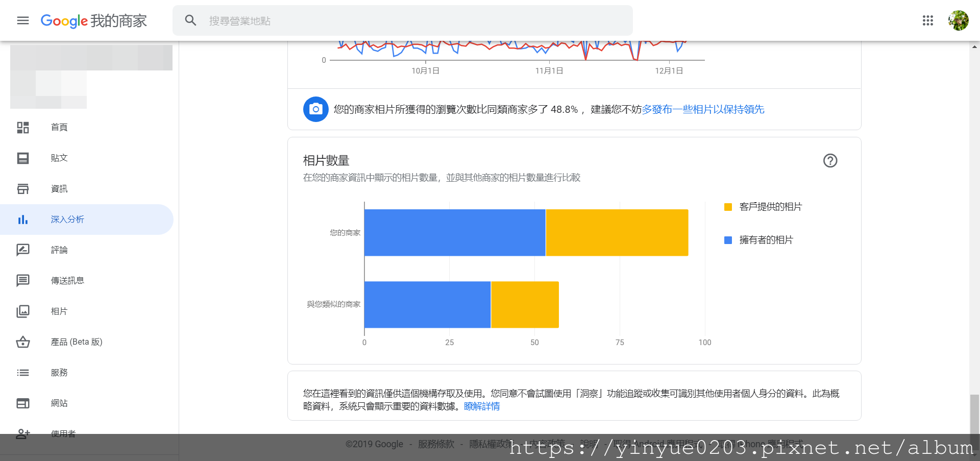
Task: Click the 客戶提供的相片 legend text
Action: (x=771, y=207)
